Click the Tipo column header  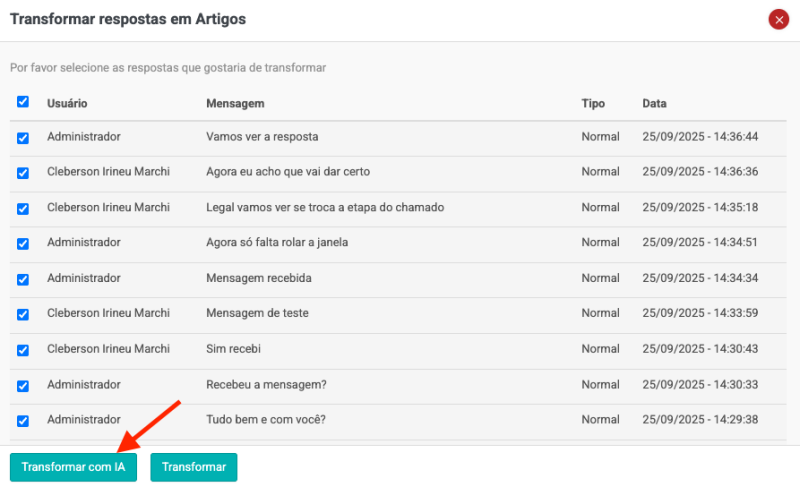(593, 104)
